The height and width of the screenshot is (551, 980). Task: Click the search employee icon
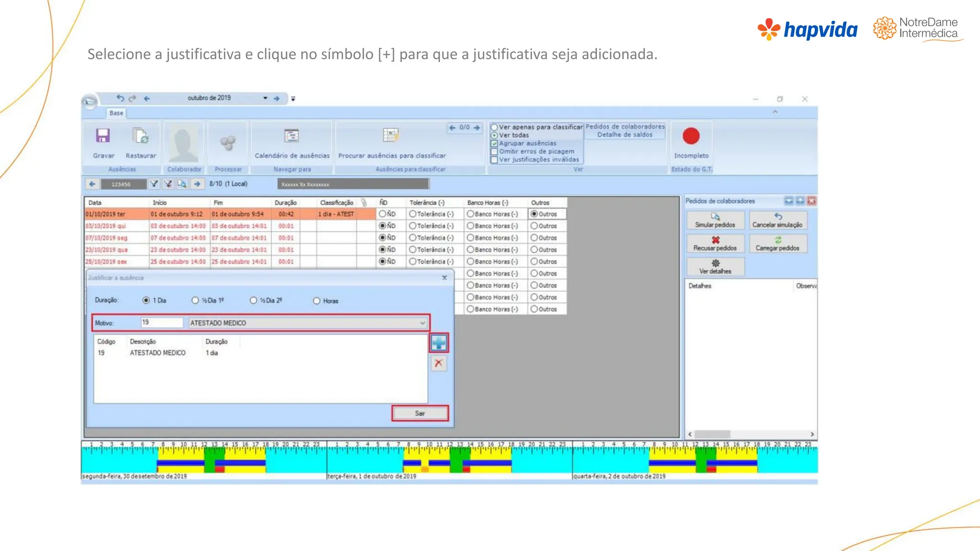(182, 184)
